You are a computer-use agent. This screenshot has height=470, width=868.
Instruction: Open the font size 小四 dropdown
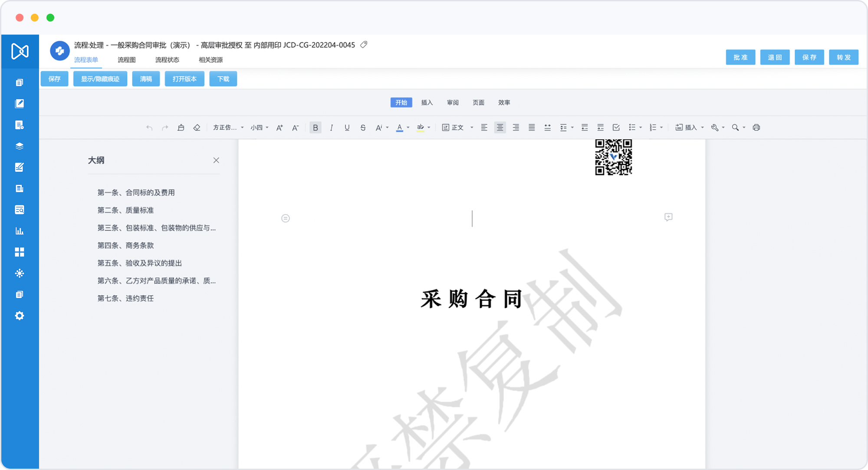tap(259, 127)
